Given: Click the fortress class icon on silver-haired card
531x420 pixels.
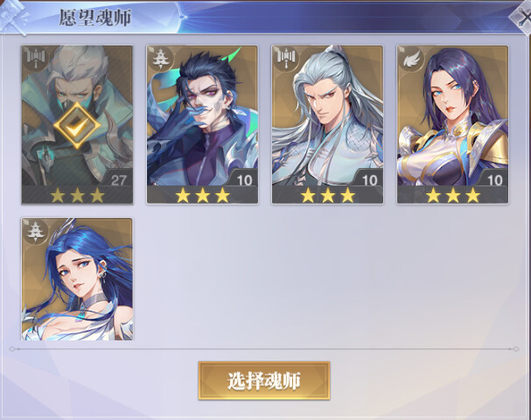Looking at the screenshot, I should [285, 58].
